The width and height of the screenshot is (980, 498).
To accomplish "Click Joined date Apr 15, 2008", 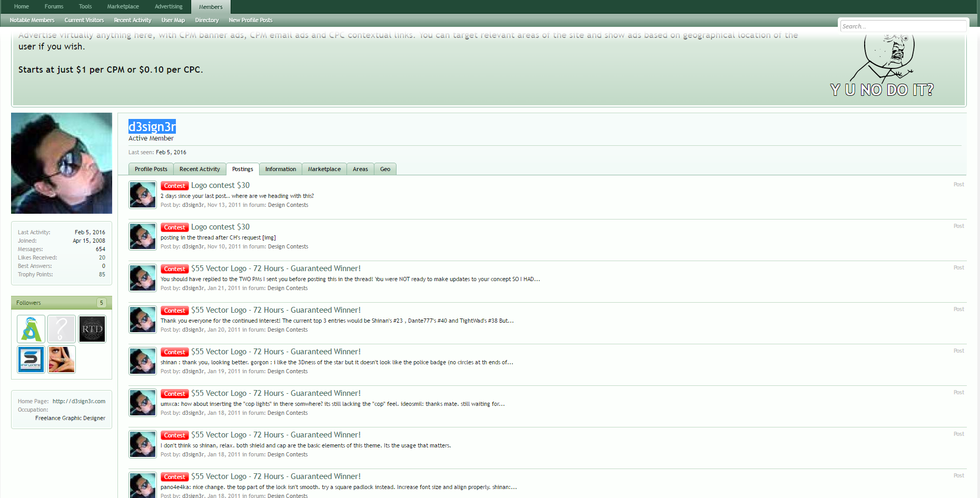I will 89,241.
